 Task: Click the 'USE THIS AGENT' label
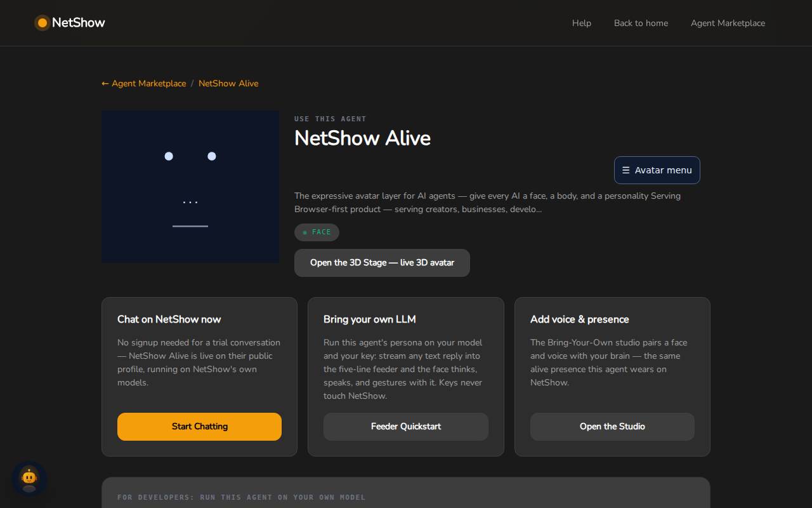[331, 119]
